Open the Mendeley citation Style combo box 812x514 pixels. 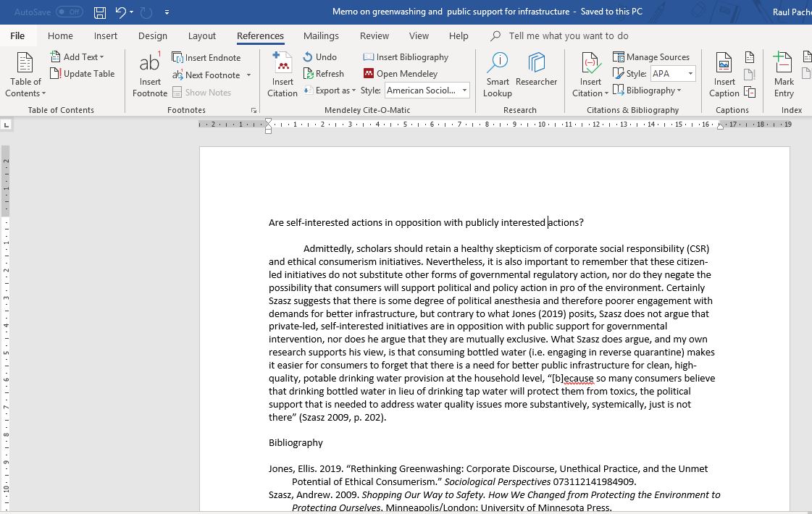tap(427, 90)
